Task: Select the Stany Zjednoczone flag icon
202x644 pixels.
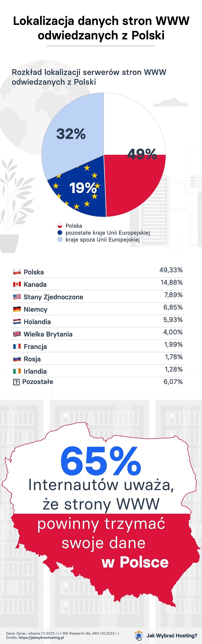Action: (17, 297)
